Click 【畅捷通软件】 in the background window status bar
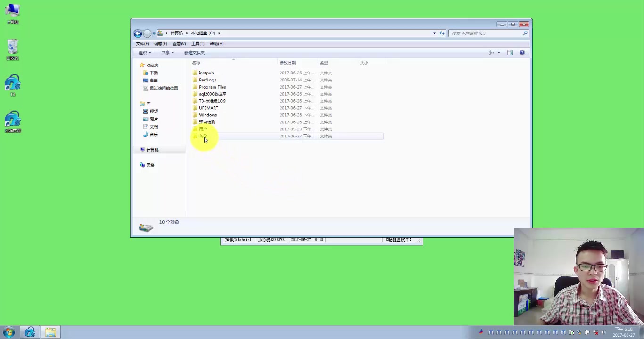This screenshot has width=644, height=339. (x=398, y=240)
